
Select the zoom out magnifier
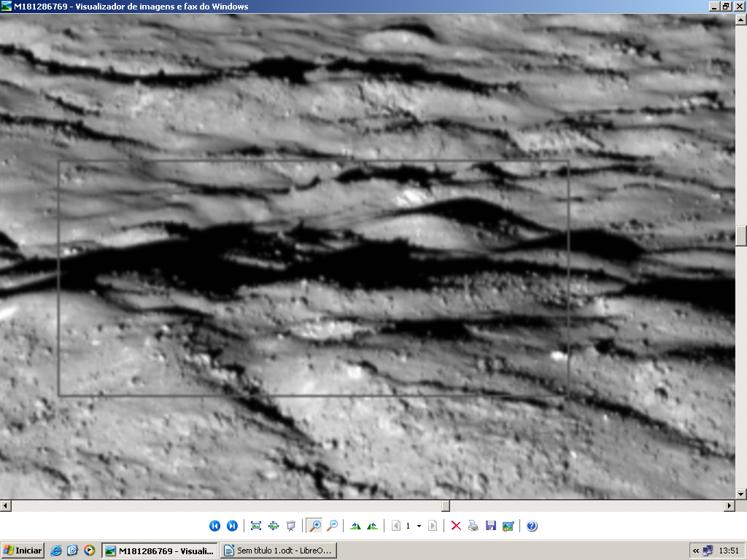tap(332, 526)
